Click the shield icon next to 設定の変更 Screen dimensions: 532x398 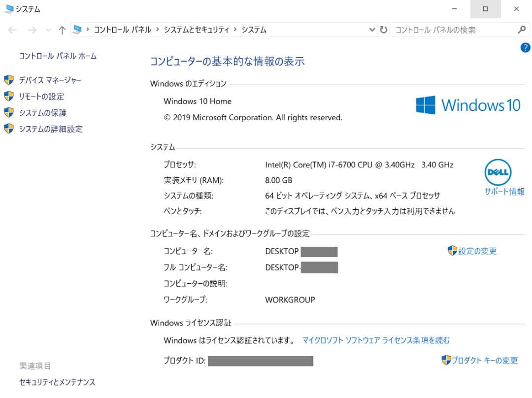coord(452,251)
